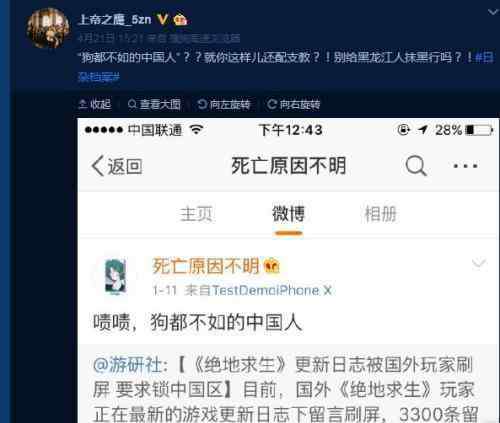
Task: Rotate the image right with 向右旋转
Action: [294, 104]
